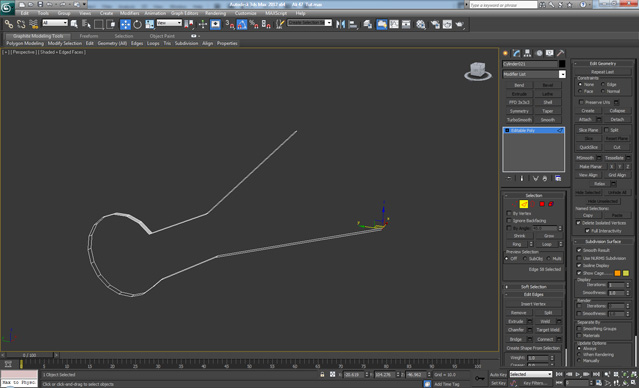Click the ViewCube in the viewport

[478, 71]
